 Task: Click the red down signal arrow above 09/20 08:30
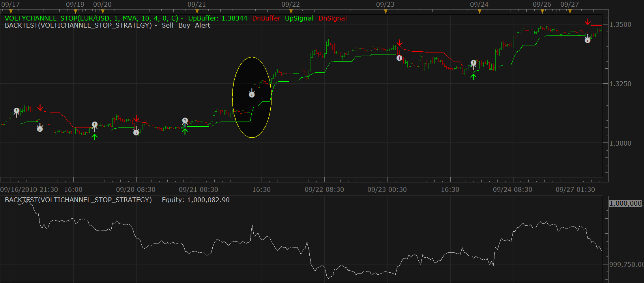pos(137,119)
